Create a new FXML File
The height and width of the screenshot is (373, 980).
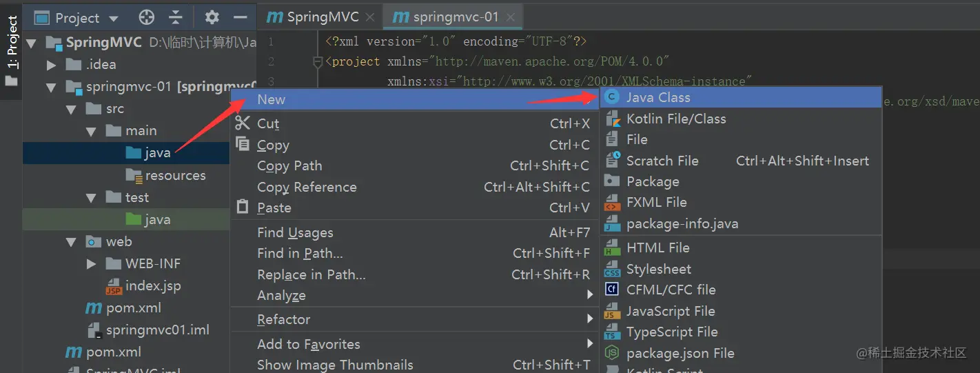coord(741,202)
